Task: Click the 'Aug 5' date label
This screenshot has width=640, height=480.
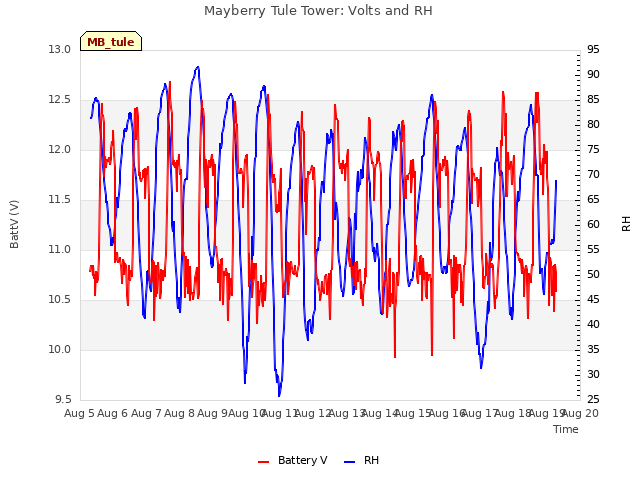Action: (x=79, y=414)
